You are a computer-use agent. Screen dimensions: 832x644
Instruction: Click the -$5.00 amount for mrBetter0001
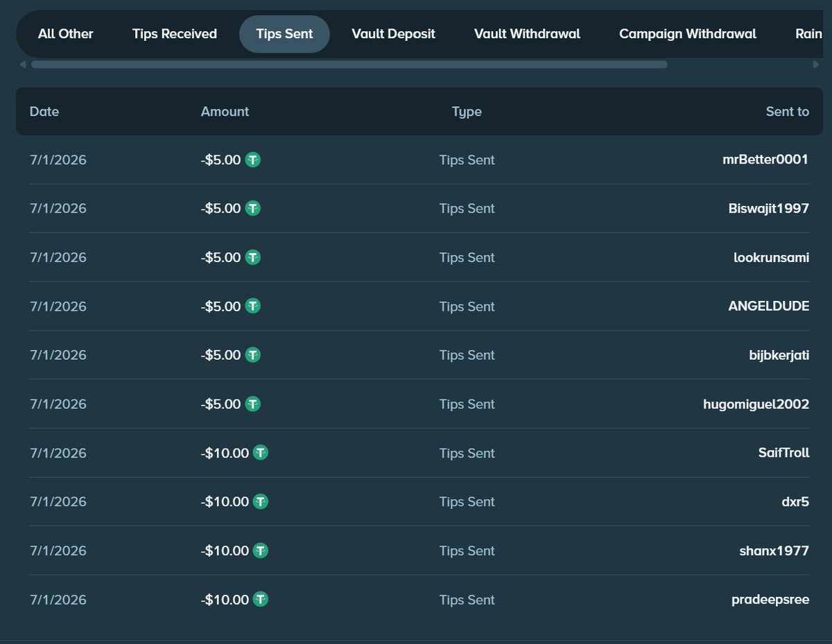[x=220, y=159]
